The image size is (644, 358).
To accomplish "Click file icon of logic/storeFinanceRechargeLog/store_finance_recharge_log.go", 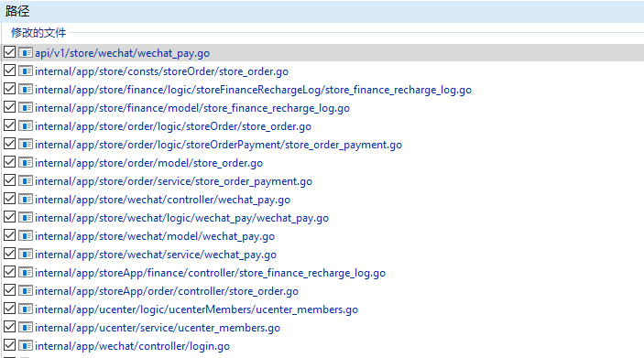I will 26,89.
